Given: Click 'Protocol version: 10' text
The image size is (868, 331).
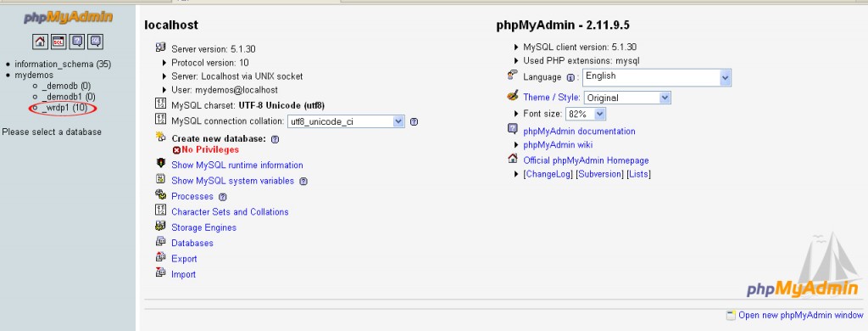Looking at the screenshot, I should pyautogui.click(x=210, y=63).
